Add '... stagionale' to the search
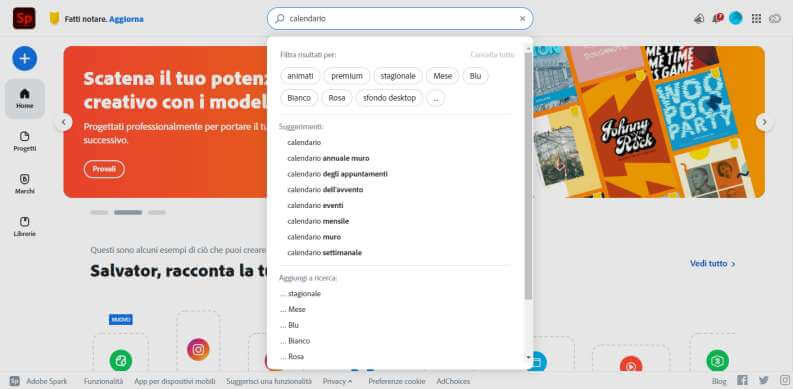 [x=300, y=293]
